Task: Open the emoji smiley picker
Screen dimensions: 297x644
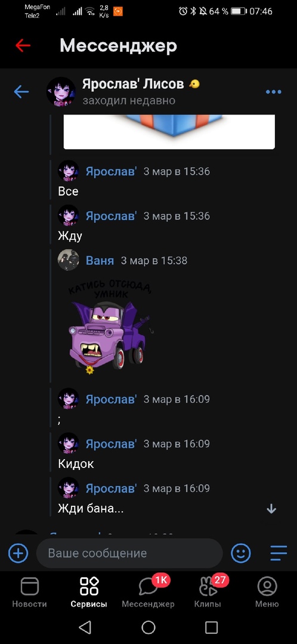Action: click(x=241, y=553)
